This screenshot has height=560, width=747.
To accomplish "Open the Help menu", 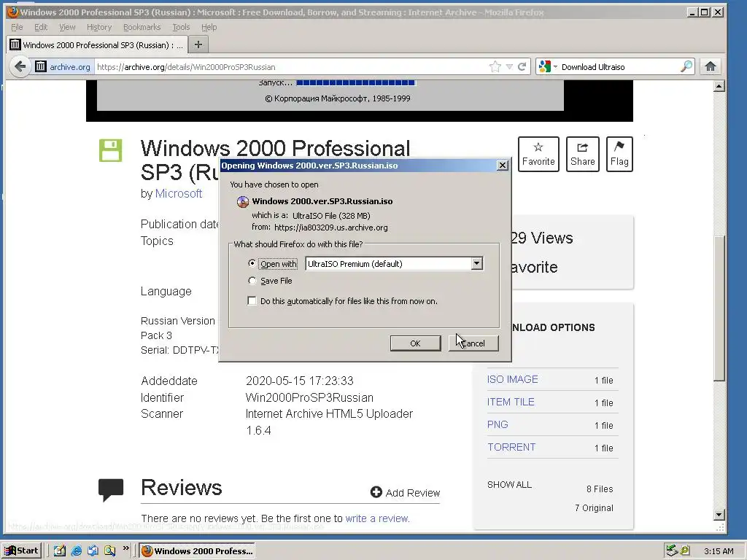I will pos(209,27).
